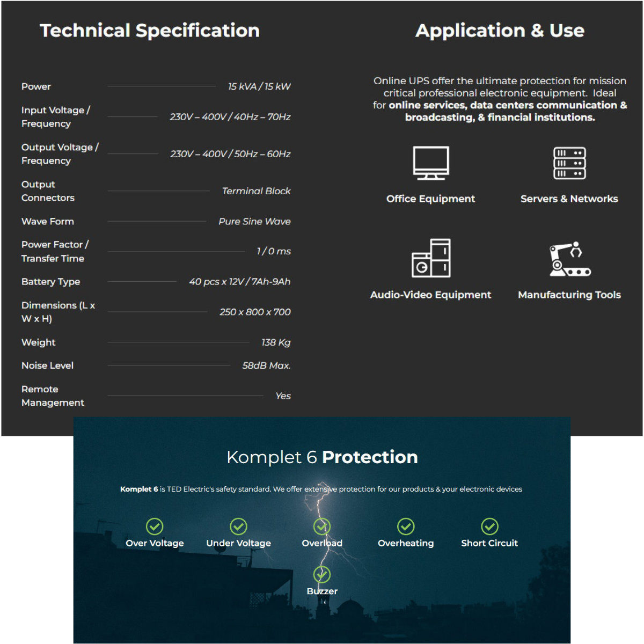This screenshot has height=644, width=644.
Task: Click the Remote Management Yes value
Action: point(283,396)
